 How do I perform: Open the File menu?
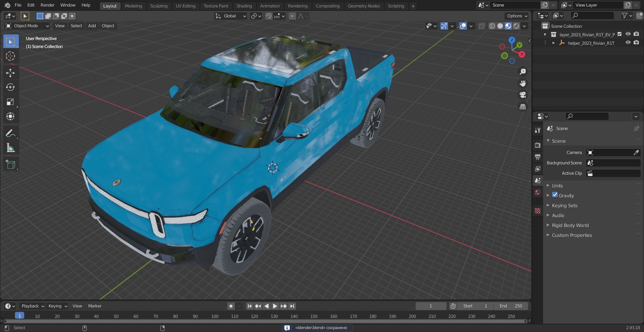pos(18,5)
